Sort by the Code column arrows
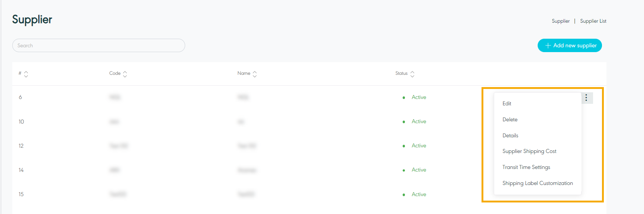 pos(125,74)
